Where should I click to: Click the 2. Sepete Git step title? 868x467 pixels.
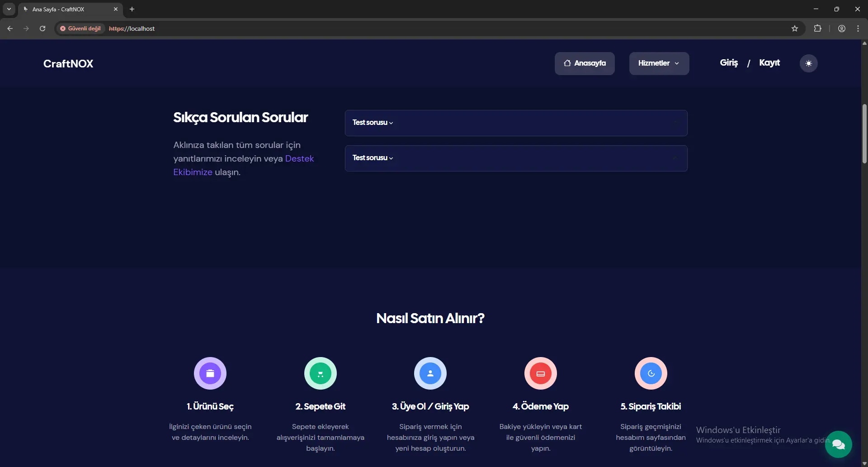(321, 406)
